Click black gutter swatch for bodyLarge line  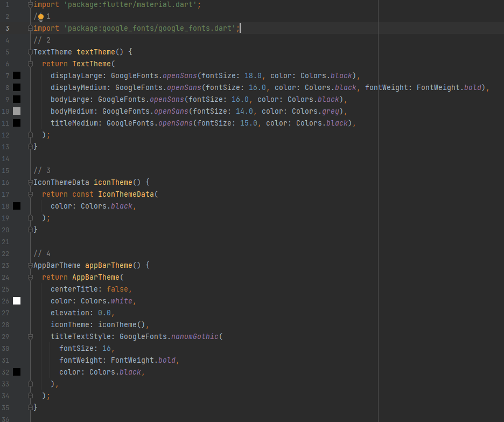click(x=17, y=99)
